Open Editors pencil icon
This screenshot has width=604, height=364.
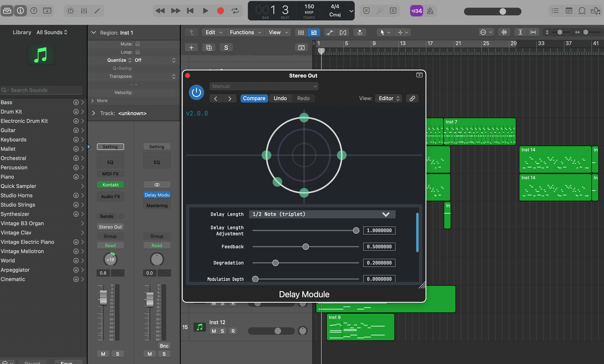pyautogui.click(x=97, y=11)
